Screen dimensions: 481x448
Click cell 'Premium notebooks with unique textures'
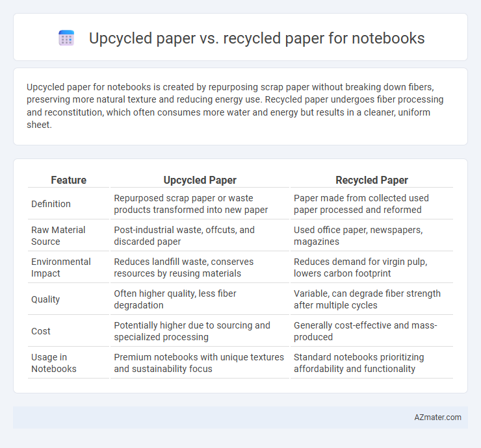199,363
